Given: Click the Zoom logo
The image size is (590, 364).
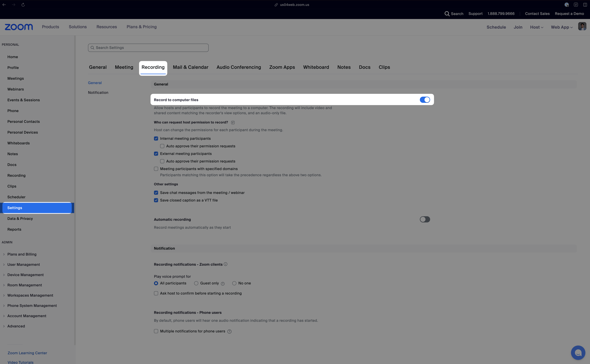Looking at the screenshot, I should [19, 27].
